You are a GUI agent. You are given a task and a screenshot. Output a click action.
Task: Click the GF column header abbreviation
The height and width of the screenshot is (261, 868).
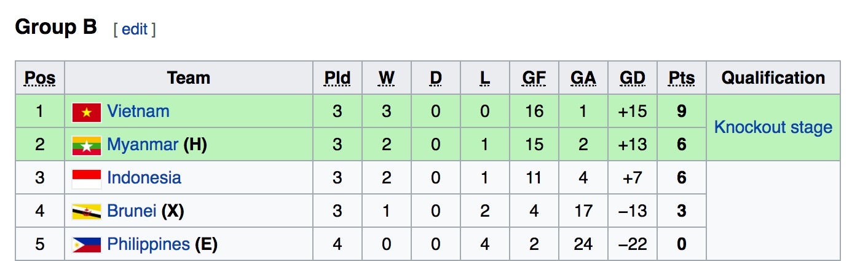click(x=534, y=78)
